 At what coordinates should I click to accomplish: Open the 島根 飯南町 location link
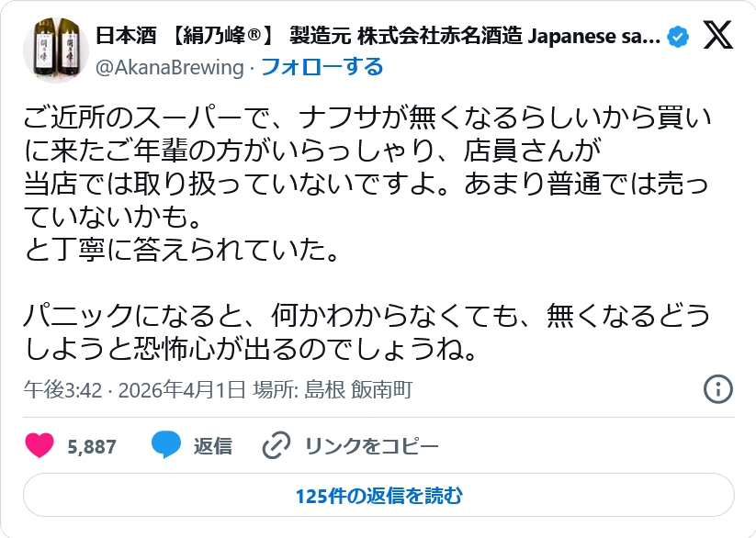tap(371, 390)
